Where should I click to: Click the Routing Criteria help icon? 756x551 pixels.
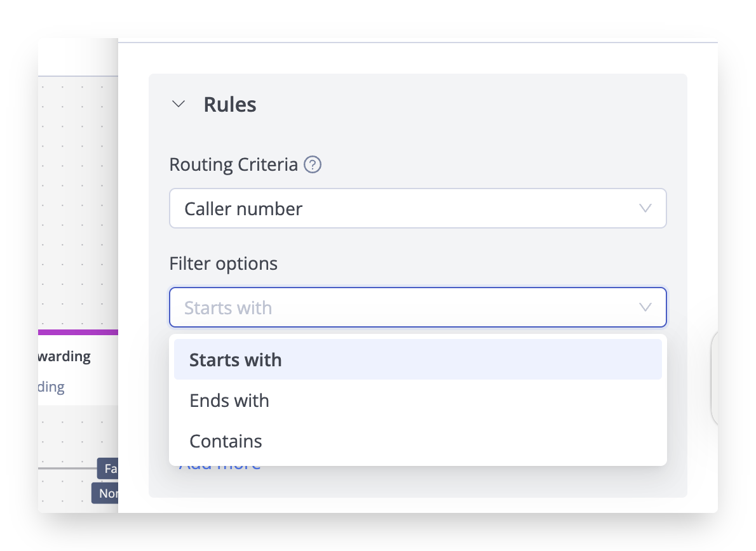click(313, 165)
